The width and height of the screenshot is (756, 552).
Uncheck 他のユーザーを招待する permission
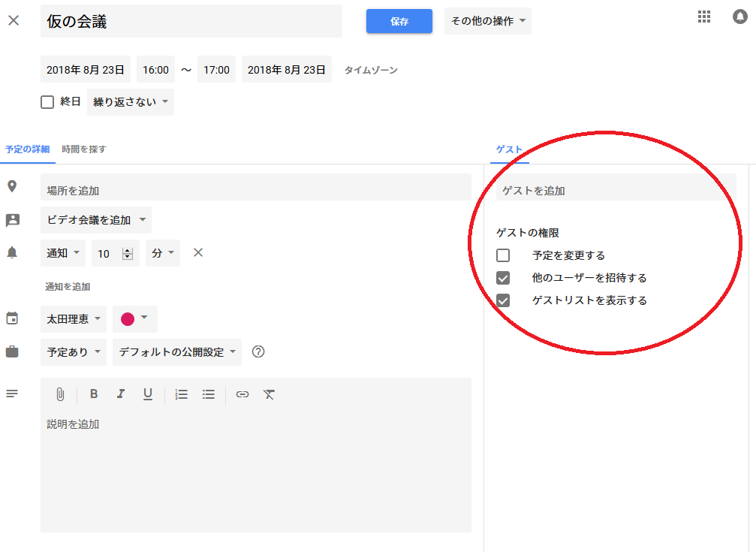[503, 277]
